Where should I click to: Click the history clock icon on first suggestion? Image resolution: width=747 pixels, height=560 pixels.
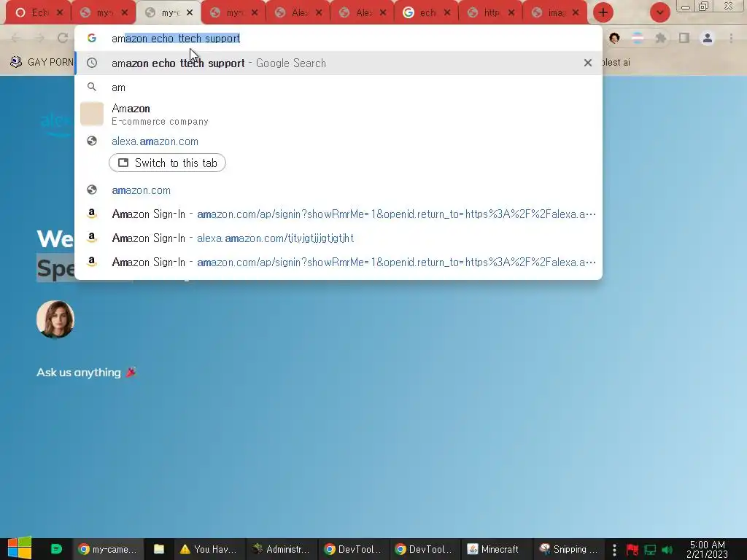[x=92, y=63]
